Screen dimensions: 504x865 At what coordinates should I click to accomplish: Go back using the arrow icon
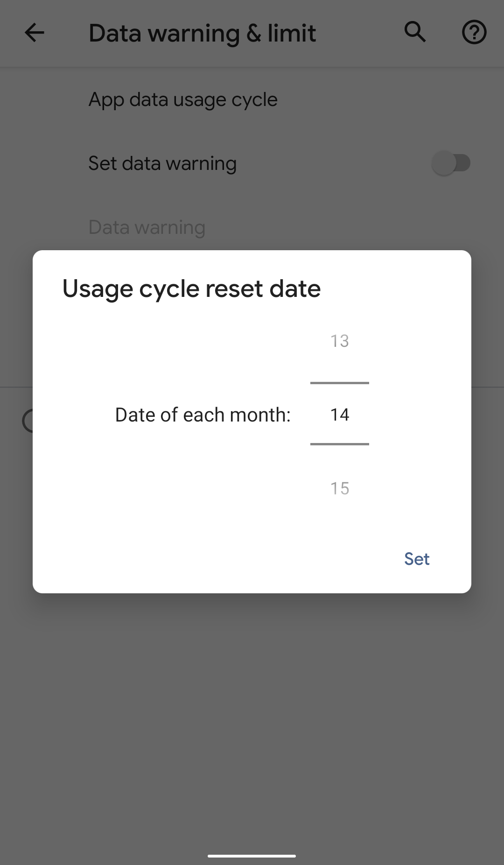(34, 33)
